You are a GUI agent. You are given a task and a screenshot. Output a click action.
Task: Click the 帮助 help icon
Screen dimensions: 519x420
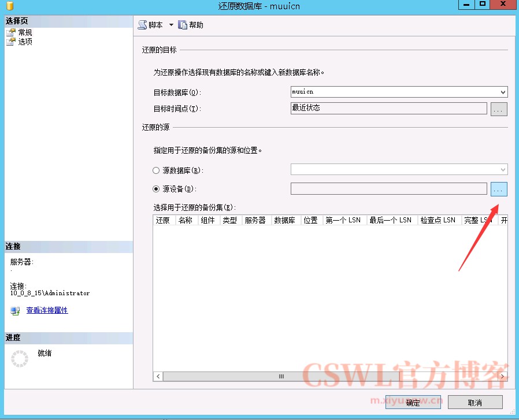[183, 25]
